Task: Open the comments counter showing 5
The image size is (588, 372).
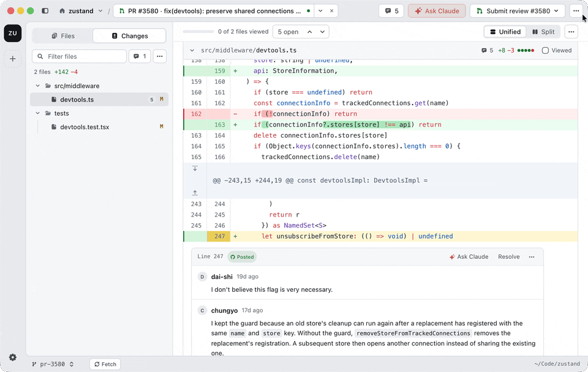Action: 391,11
